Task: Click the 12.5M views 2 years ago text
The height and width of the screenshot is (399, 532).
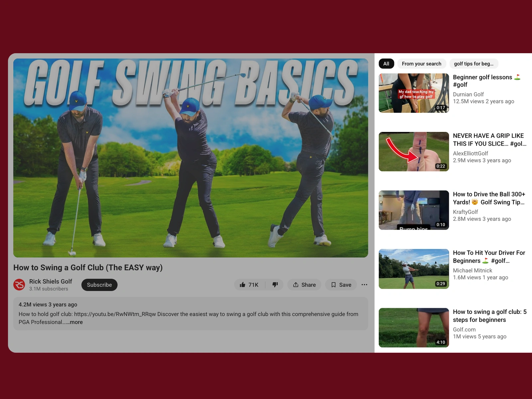Action: [x=483, y=101]
